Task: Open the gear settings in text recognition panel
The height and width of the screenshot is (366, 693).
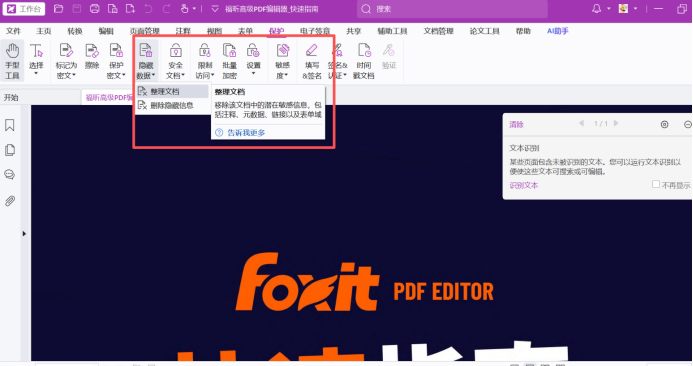Action: click(664, 125)
